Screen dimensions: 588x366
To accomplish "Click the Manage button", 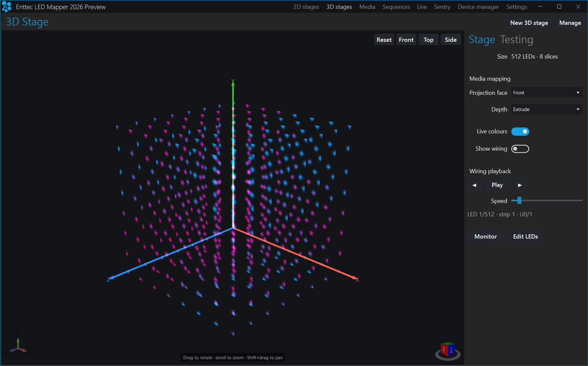I will 570,23.
